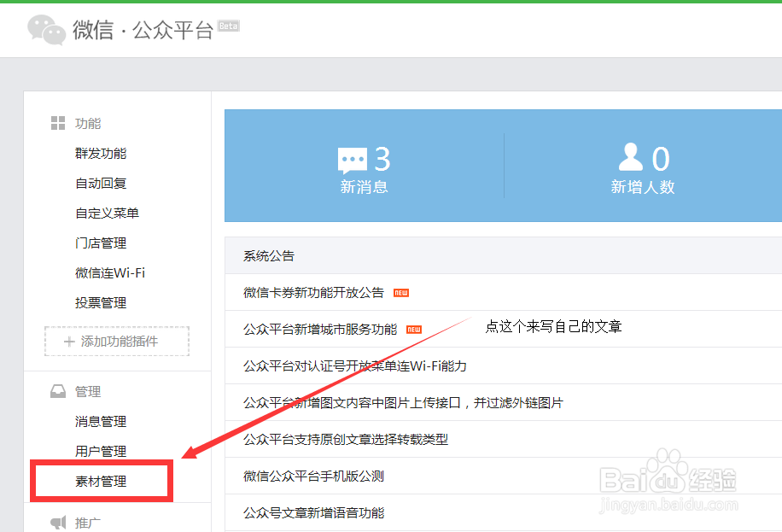
Task: Open 素材管理 in the sidebar
Action: point(101,481)
